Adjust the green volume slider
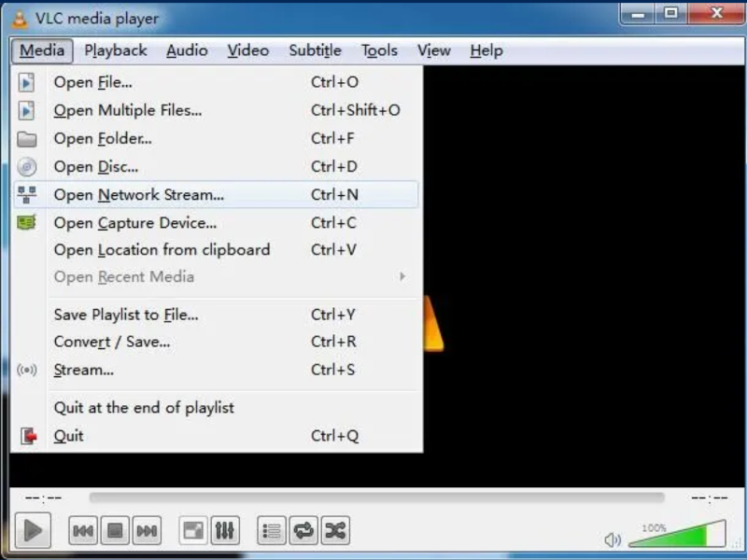Image resolution: width=747 pixels, height=560 pixels. (x=678, y=534)
